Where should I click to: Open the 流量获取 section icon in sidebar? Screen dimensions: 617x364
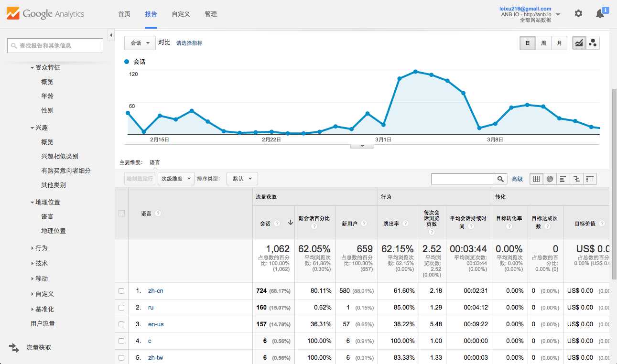[x=13, y=348]
